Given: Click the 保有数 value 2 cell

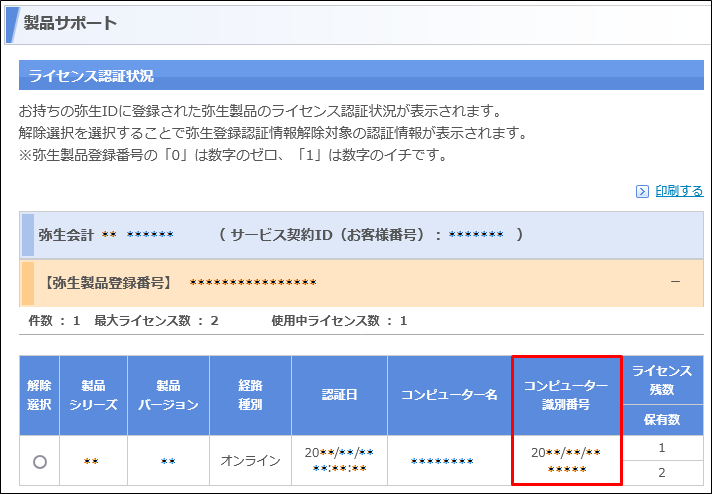Looking at the screenshot, I should (x=662, y=473).
